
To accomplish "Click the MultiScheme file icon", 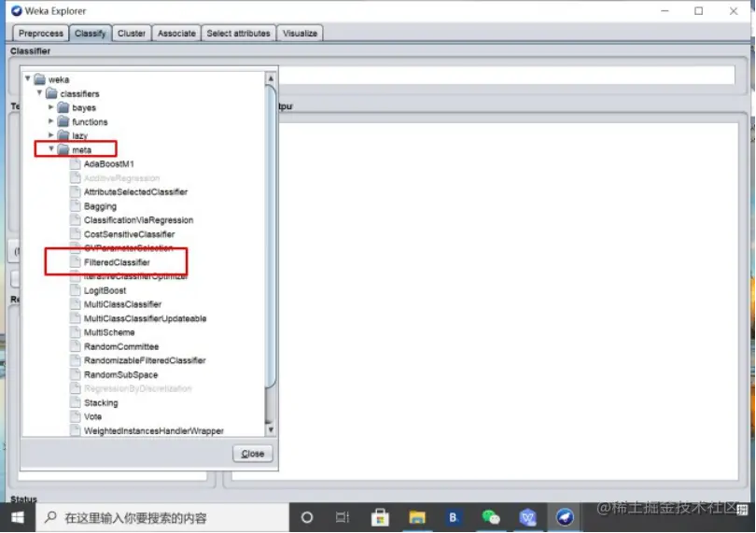I will coord(75,332).
